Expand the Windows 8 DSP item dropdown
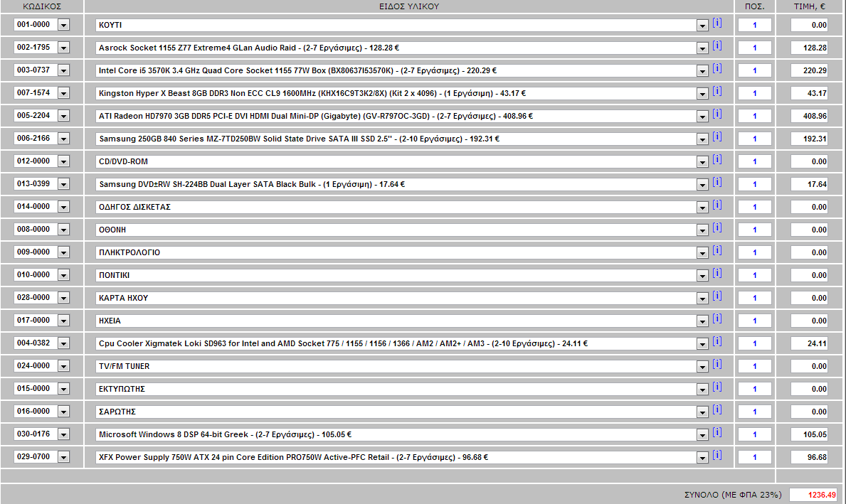This screenshot has width=846, height=504. point(702,435)
